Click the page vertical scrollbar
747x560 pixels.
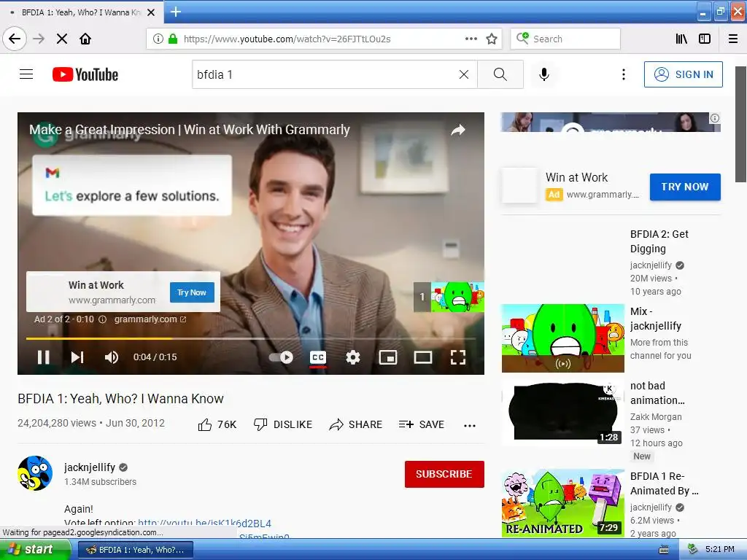point(740,124)
